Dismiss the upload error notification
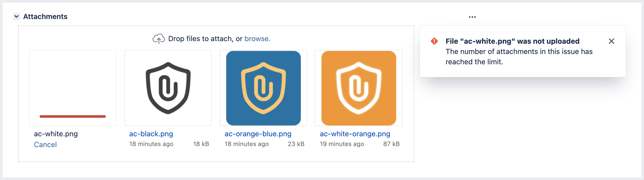 pyautogui.click(x=611, y=41)
